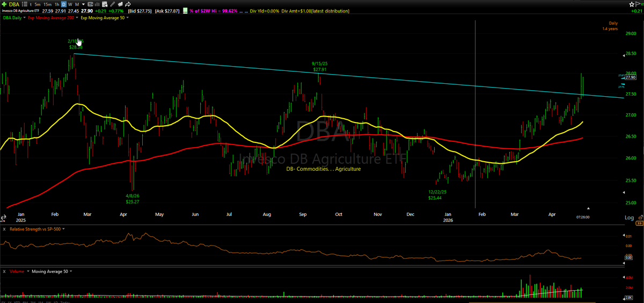
Task: Select the Weekly (W) timeframe button
Action: click(70, 4)
